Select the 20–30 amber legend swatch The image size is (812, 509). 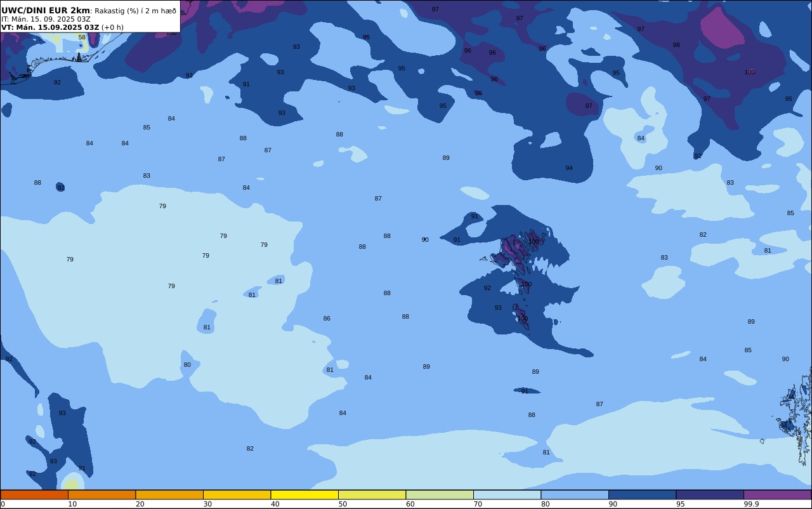169,494
